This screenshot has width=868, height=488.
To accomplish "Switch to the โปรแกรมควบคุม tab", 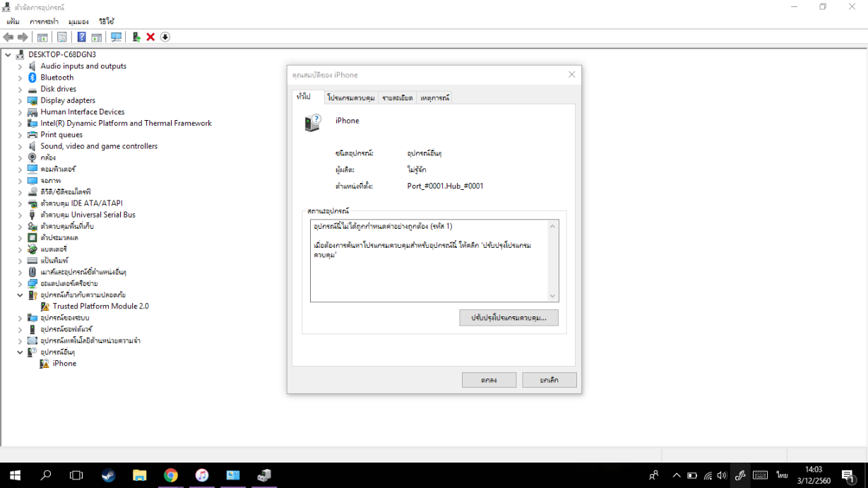I will pyautogui.click(x=351, y=97).
